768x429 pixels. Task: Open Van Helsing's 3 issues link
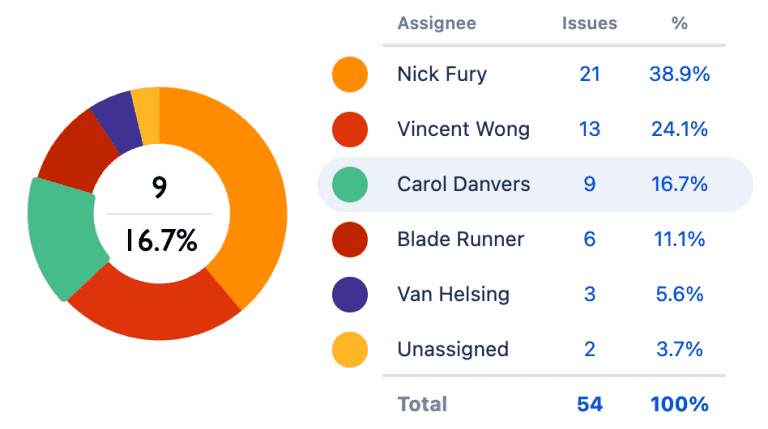coord(589,294)
